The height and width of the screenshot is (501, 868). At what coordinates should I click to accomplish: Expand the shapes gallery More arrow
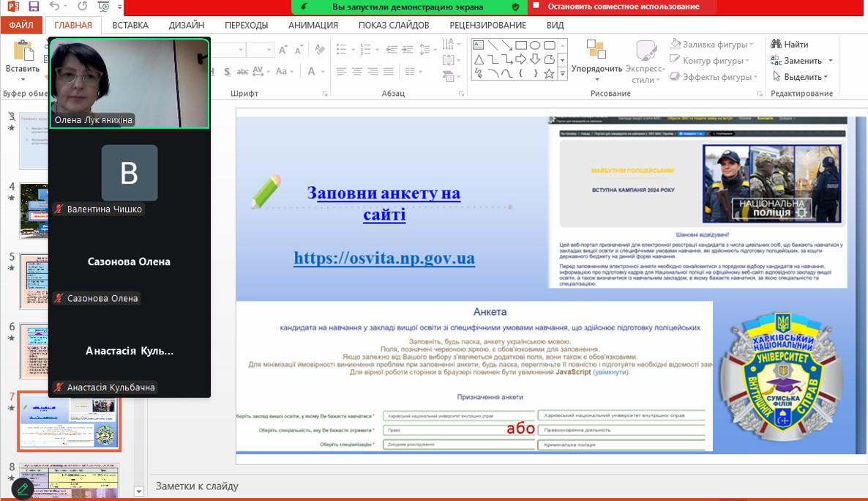(562, 74)
